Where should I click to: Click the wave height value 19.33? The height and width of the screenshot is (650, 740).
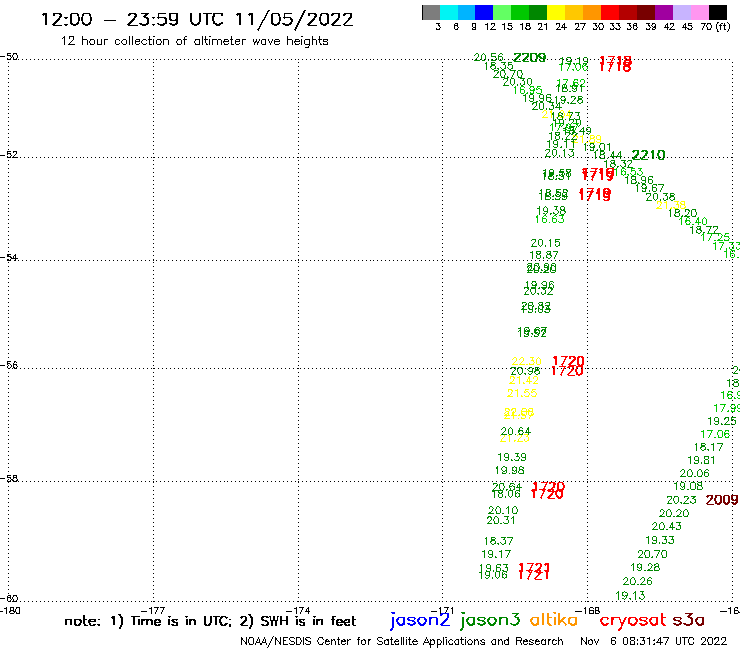tap(660, 540)
